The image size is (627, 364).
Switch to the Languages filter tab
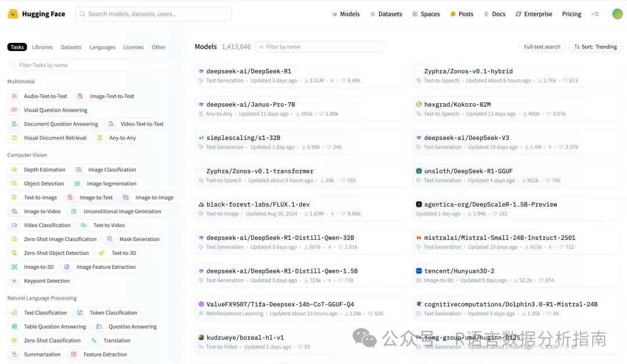click(x=102, y=47)
